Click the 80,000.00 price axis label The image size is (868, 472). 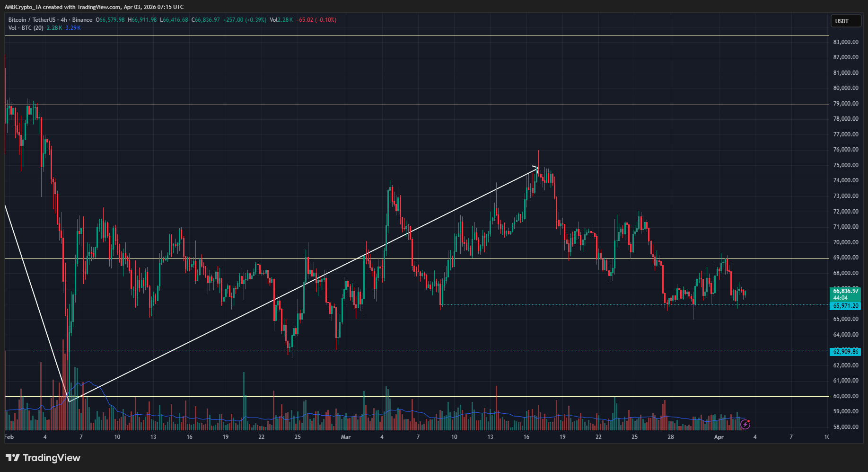[x=846, y=88]
